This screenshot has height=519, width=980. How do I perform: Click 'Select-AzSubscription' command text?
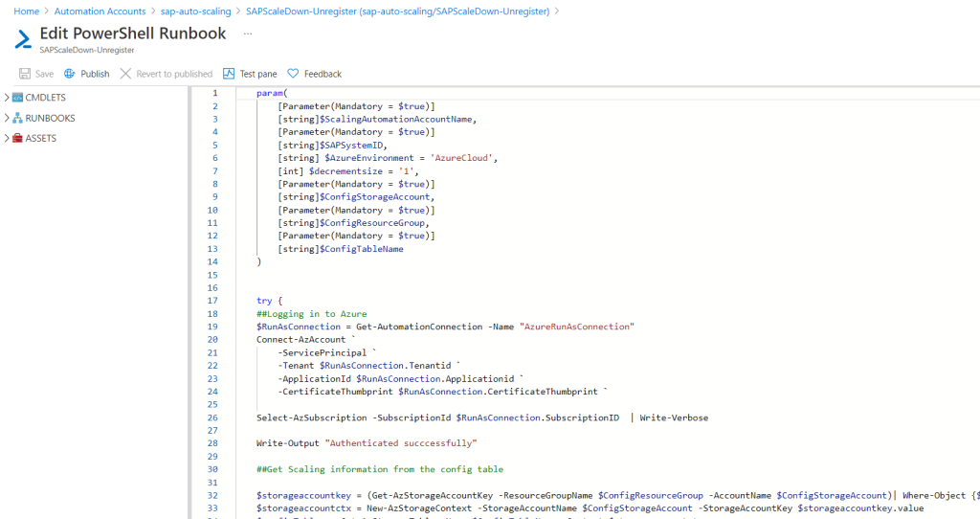pyautogui.click(x=311, y=417)
